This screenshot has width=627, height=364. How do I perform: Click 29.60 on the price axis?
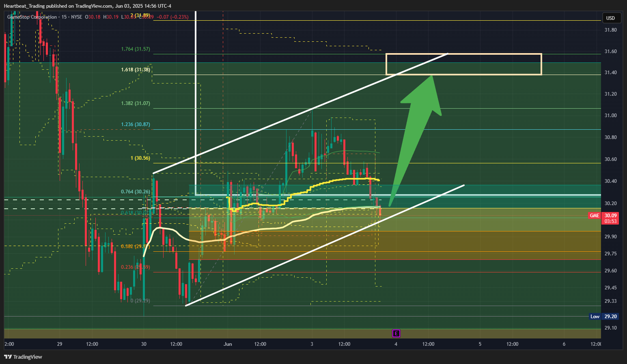click(610, 271)
